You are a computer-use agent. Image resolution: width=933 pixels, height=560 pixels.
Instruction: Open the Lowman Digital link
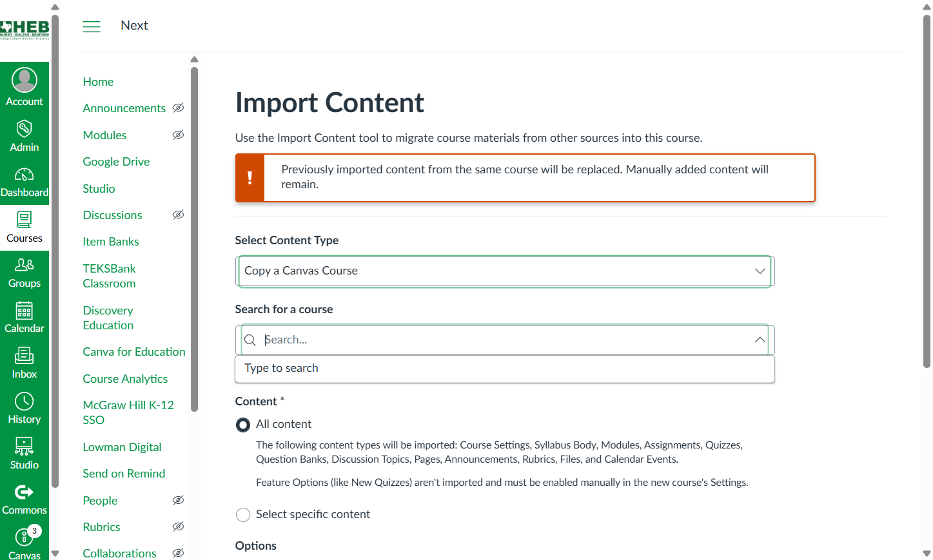pos(122,447)
